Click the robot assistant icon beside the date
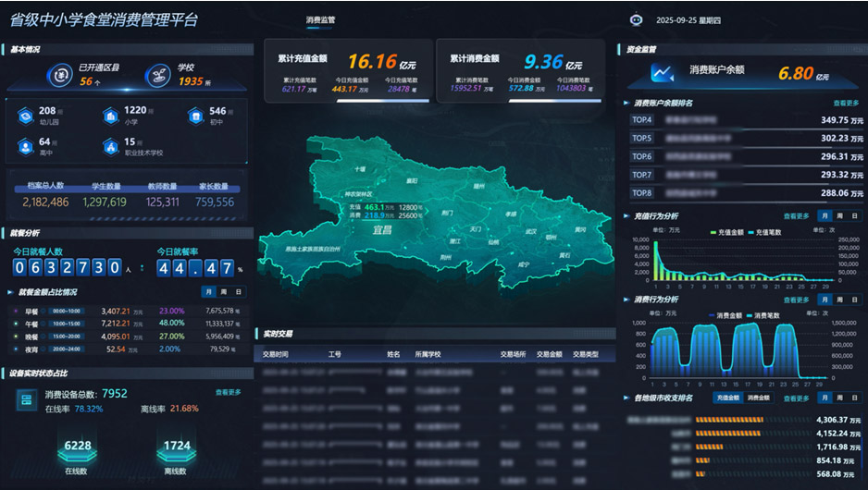868x490 pixels. pyautogui.click(x=636, y=19)
